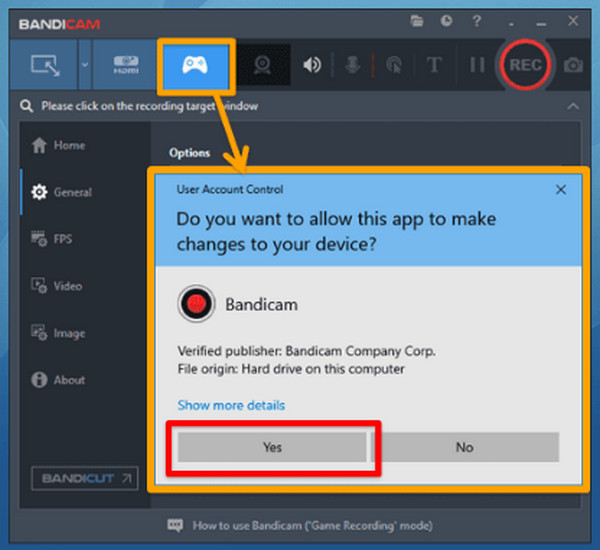Click 'File origin: Hard drive on this computer'
This screenshot has width=600, height=550.
291,369
